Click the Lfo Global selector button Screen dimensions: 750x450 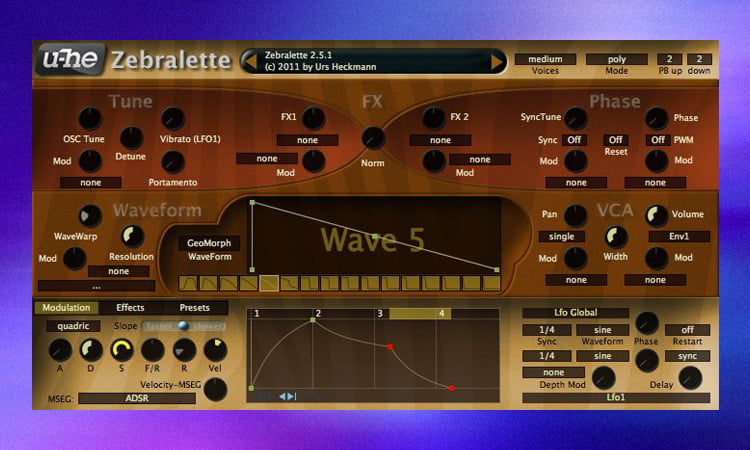point(575,313)
